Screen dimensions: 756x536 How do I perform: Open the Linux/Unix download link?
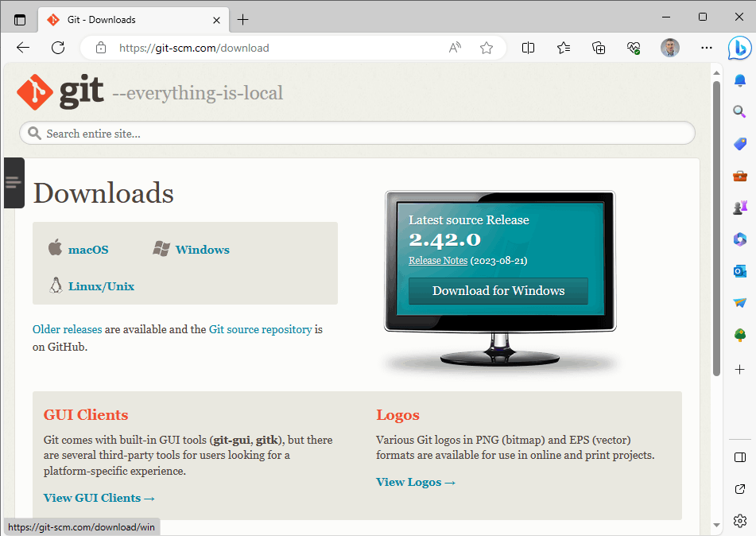click(x=101, y=286)
